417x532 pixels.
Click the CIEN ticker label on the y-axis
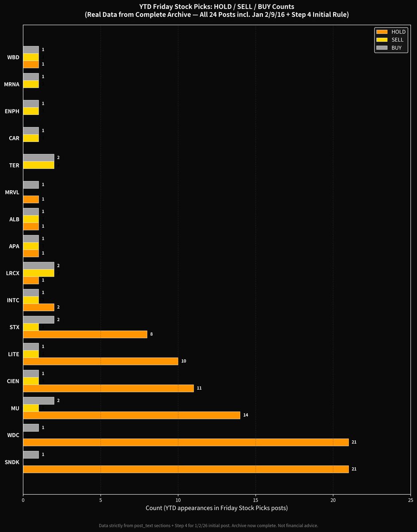pyautogui.click(x=13, y=381)
